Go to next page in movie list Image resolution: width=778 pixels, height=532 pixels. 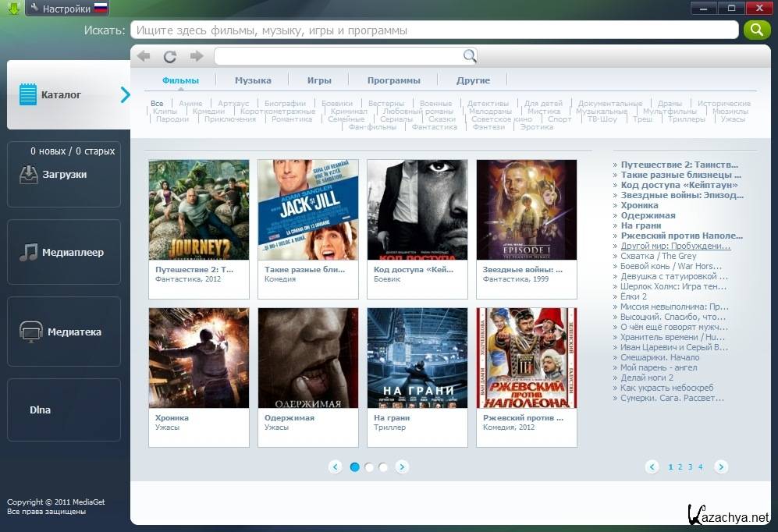[721, 467]
